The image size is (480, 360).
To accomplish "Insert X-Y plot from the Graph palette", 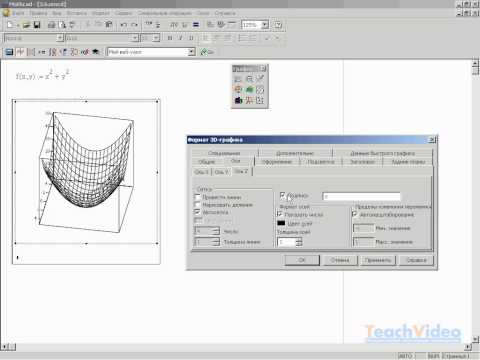I will tap(238, 79).
